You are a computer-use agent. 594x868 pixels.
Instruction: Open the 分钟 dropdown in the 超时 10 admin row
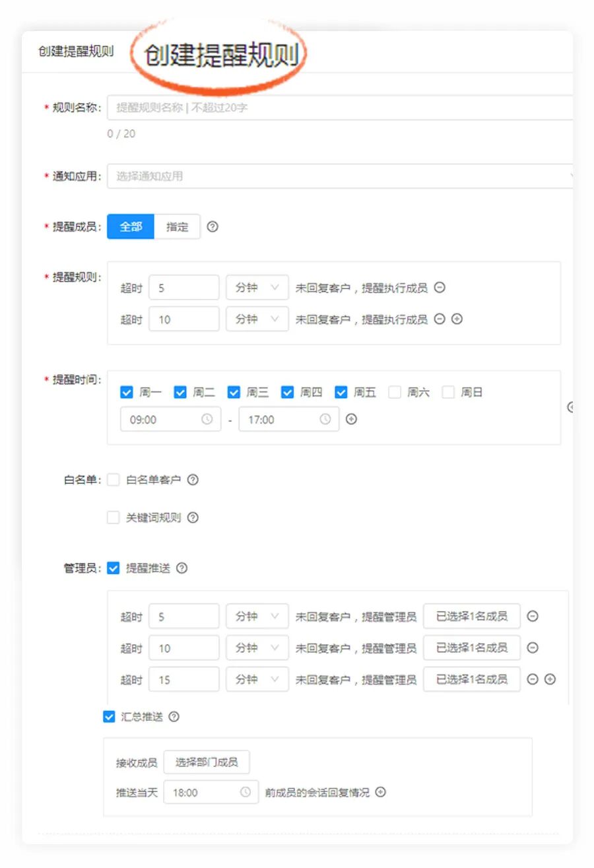pos(257,648)
